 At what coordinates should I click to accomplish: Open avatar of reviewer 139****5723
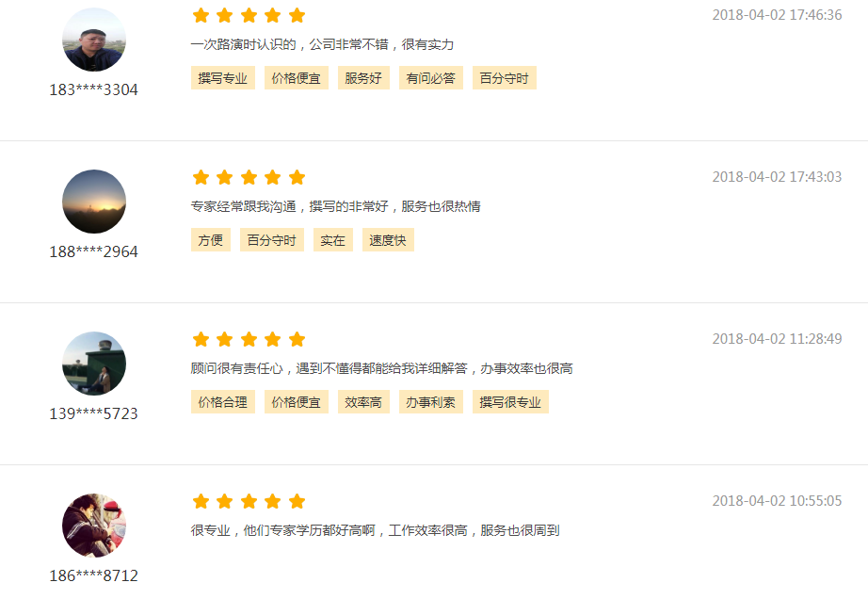click(x=94, y=364)
